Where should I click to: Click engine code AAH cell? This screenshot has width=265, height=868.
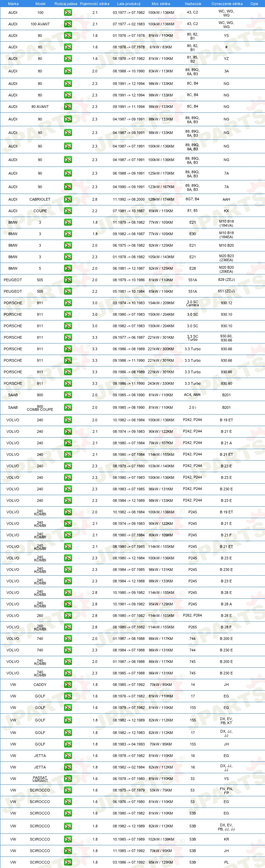226,199
